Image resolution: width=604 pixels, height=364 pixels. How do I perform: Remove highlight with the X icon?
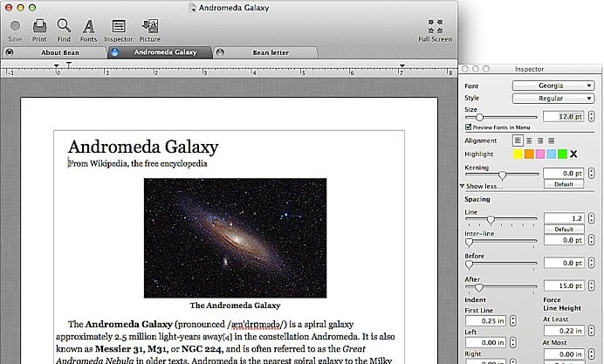[x=573, y=155]
